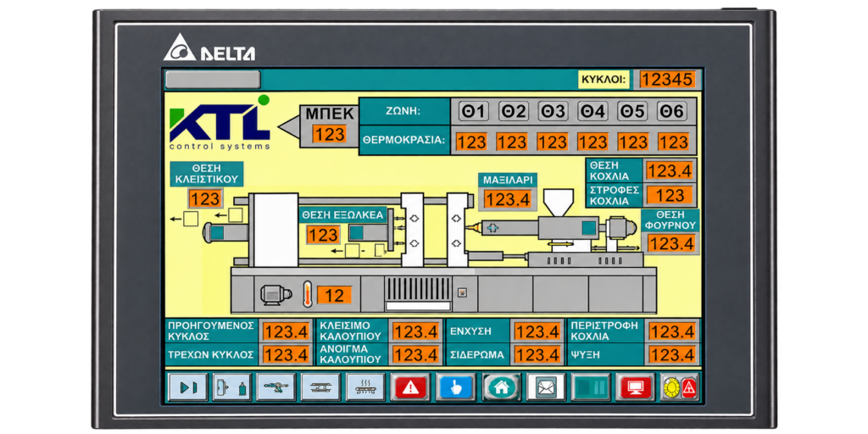Screen dimensions: 868x434
Task: Tap the ΘΕΣΗ ΦΟΥΡΝΟΥ value field
Action: click(671, 243)
